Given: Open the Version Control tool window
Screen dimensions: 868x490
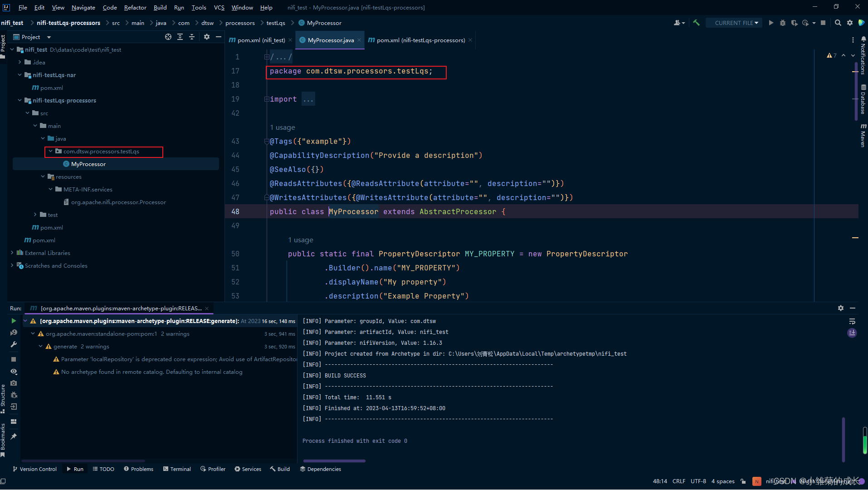Looking at the screenshot, I should coord(34,469).
